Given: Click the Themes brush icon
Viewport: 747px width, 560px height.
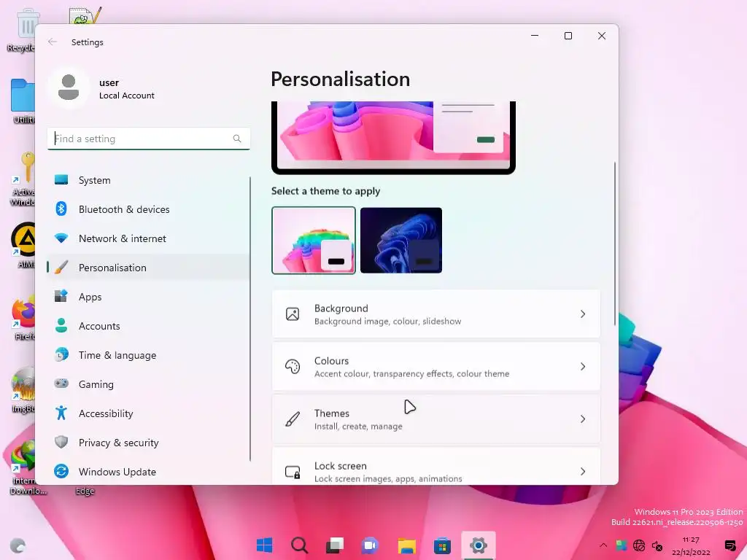Looking at the screenshot, I should (x=293, y=419).
